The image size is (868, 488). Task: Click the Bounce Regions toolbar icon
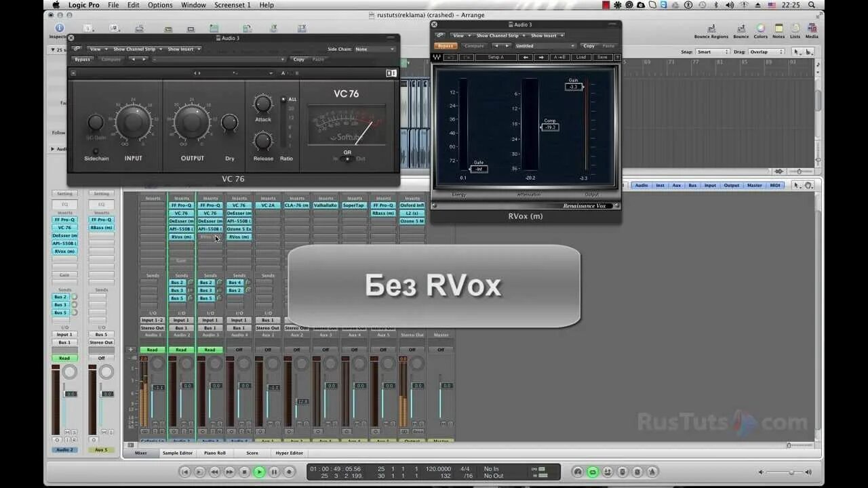pyautogui.click(x=711, y=29)
